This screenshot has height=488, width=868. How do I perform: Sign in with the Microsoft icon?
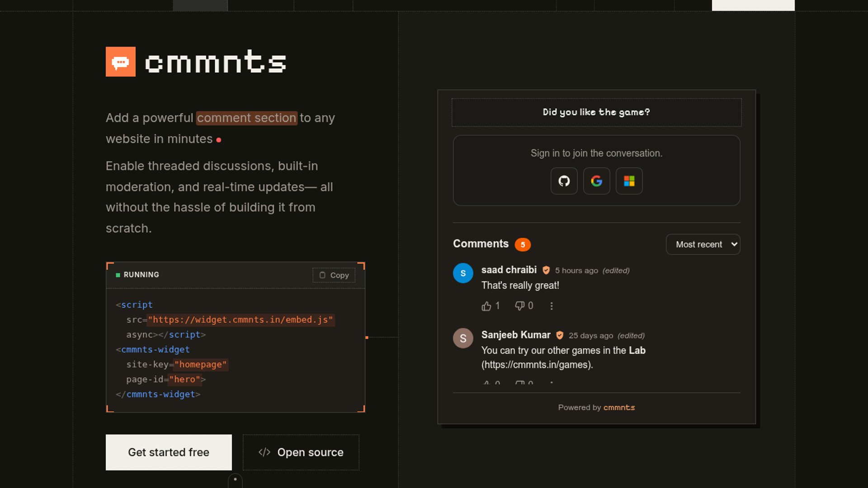coord(629,181)
